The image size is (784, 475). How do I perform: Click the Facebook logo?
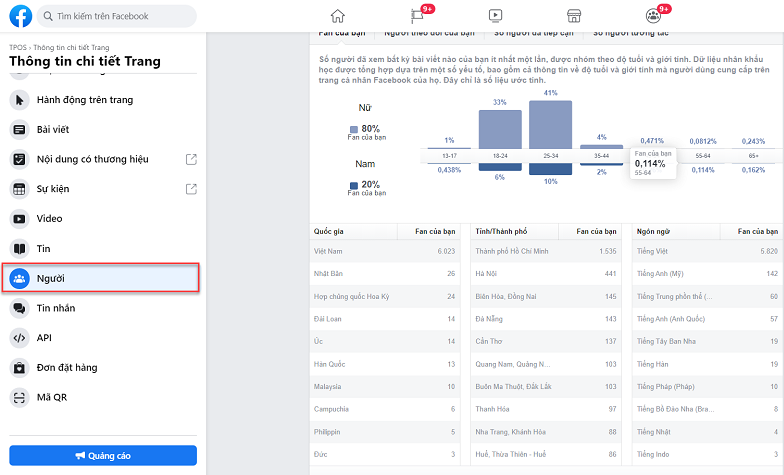[20, 16]
